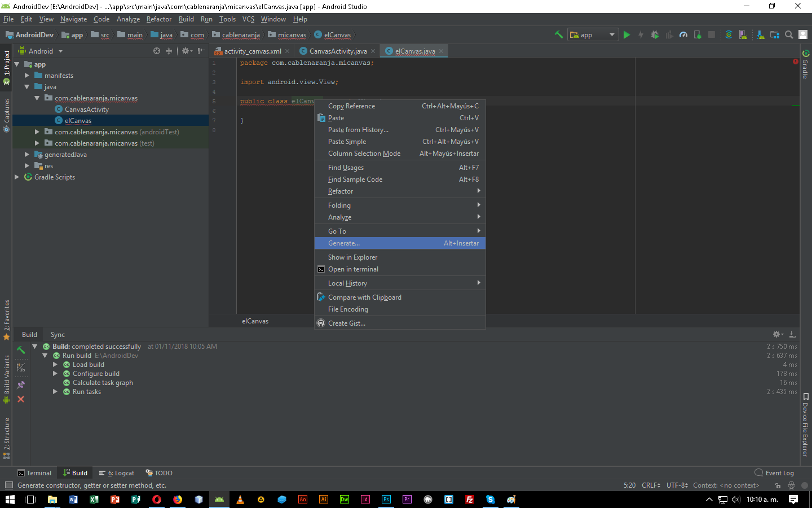Expand the Configure build node
This screenshot has width=812, height=508.
55,374
